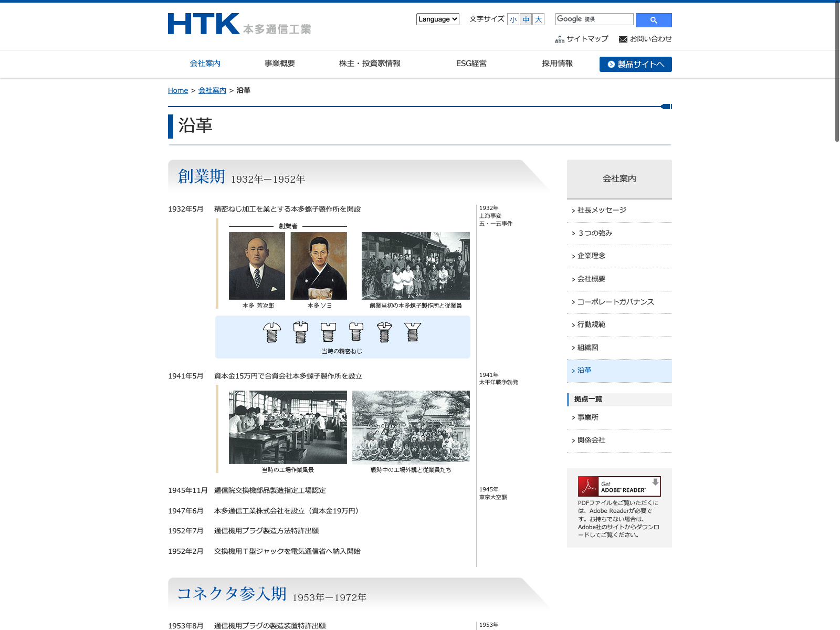Open the Language dropdown
Viewport: 840px width, 630px height.
(x=438, y=19)
